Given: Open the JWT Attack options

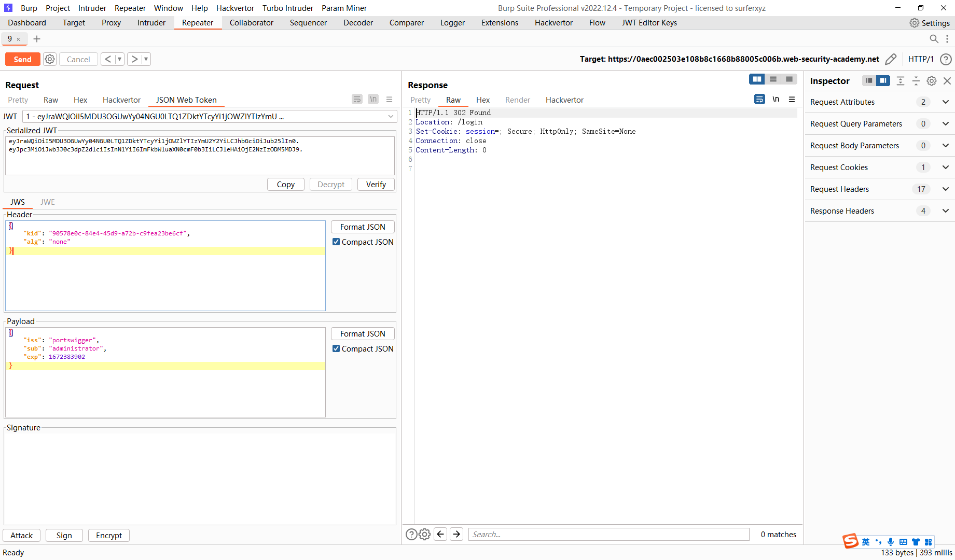Looking at the screenshot, I should (22, 536).
